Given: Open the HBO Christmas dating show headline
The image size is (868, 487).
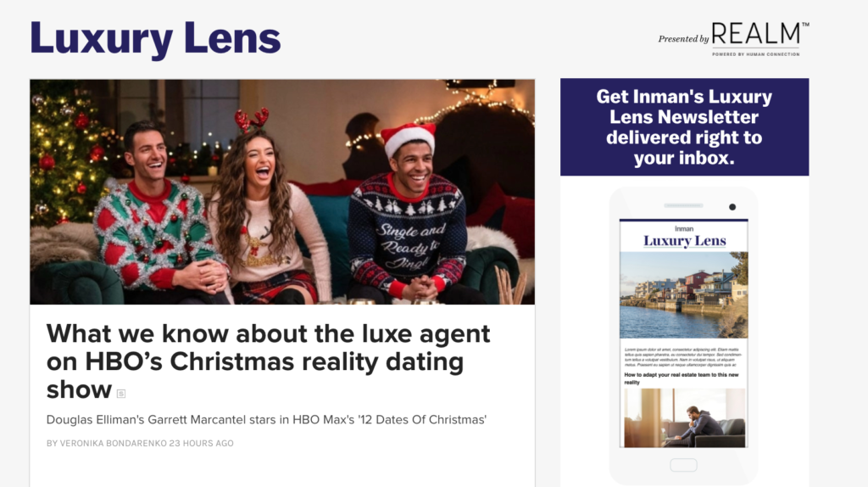Looking at the screenshot, I should 268,361.
